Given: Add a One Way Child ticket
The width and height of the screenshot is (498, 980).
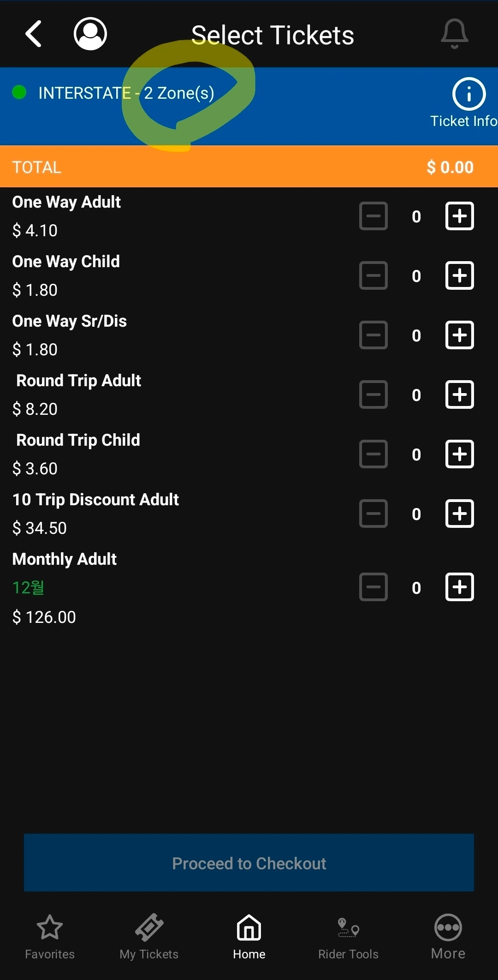Looking at the screenshot, I should 460,275.
